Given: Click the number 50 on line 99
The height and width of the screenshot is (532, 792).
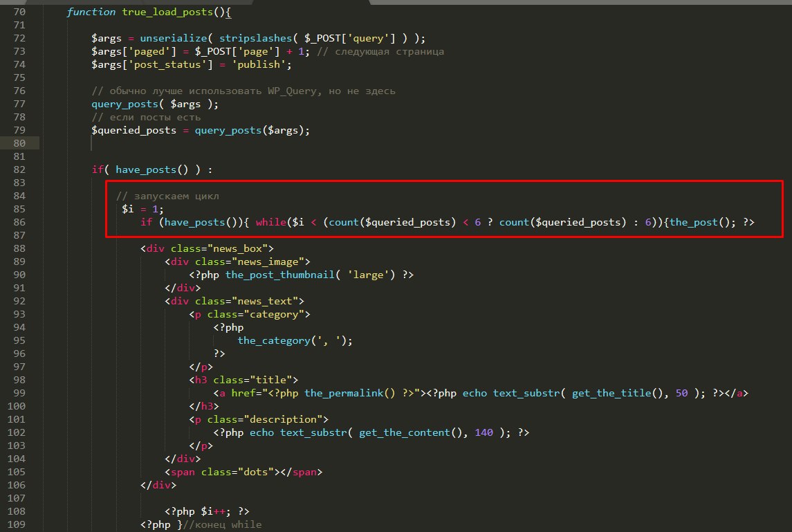Looking at the screenshot, I should coord(681,393).
